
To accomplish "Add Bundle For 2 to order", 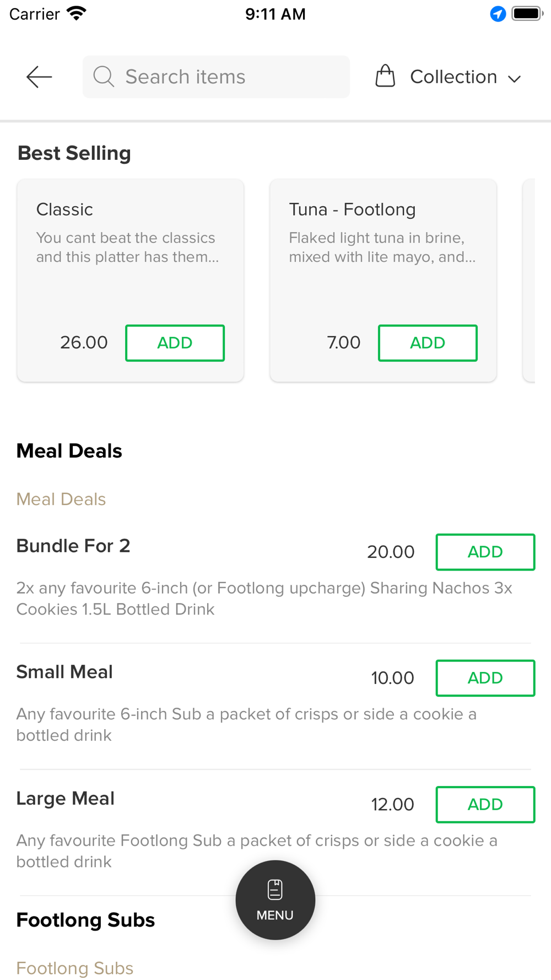I will [485, 552].
